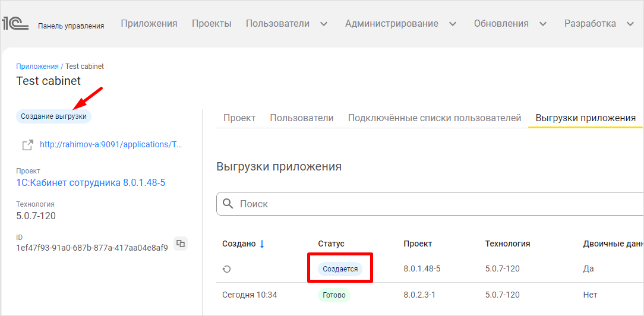Image resolution: width=644 pixels, height=316 pixels.
Task: Copy the application ID with copy icon
Action: point(180,244)
